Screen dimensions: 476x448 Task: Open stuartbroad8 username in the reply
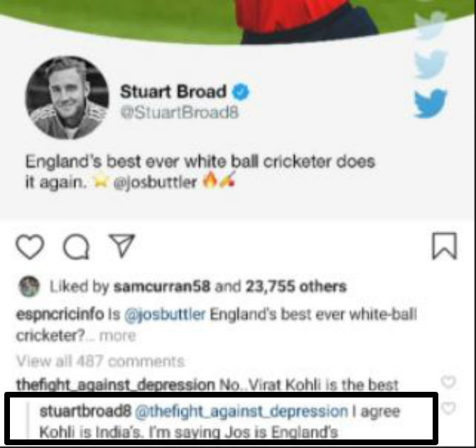point(85,412)
